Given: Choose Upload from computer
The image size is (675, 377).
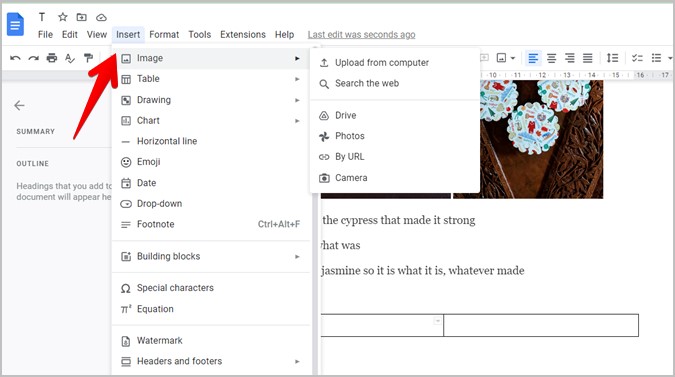Looking at the screenshot, I should point(395,63).
